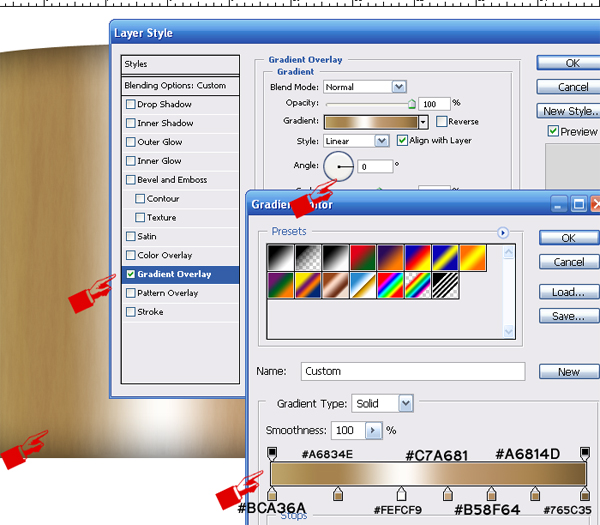Image resolution: width=600 pixels, height=525 pixels.
Task: Click the Angle dial control
Action: tap(338, 166)
